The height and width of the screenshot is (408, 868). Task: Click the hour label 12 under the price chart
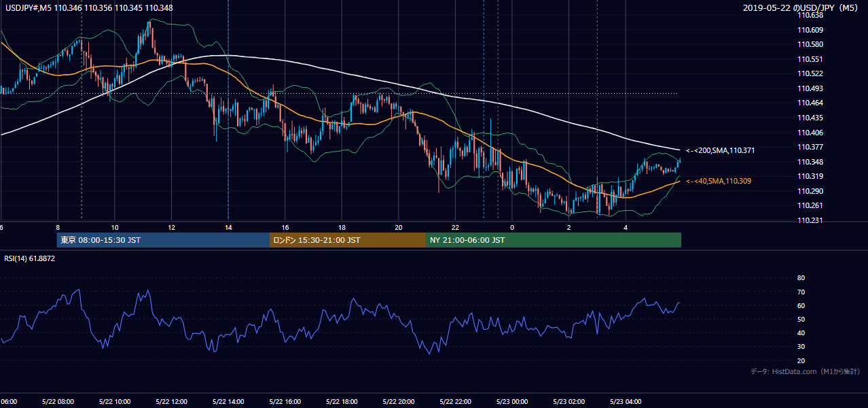tap(171, 228)
